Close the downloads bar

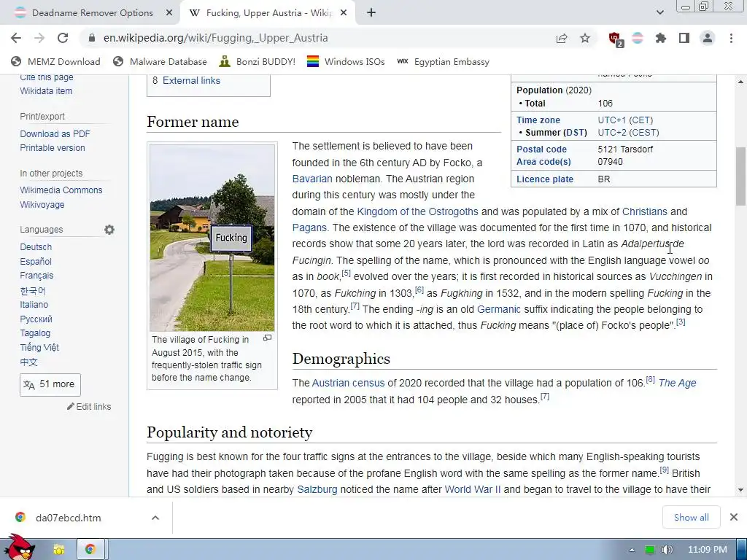coord(734,517)
